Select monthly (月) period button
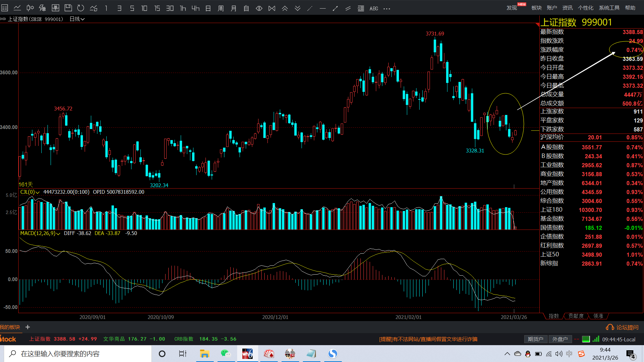The height and width of the screenshot is (362, 644). 234,8
